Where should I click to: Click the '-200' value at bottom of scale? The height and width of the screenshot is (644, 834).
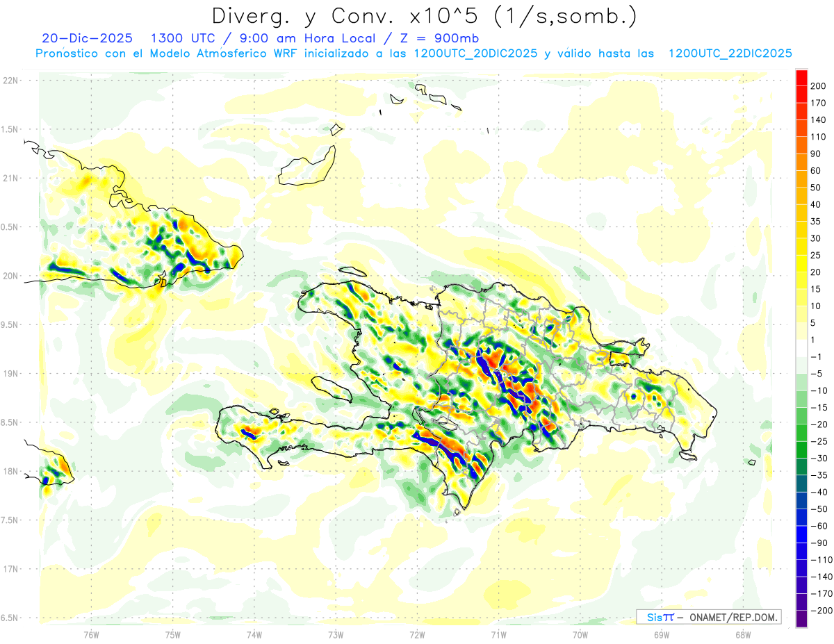(x=822, y=611)
